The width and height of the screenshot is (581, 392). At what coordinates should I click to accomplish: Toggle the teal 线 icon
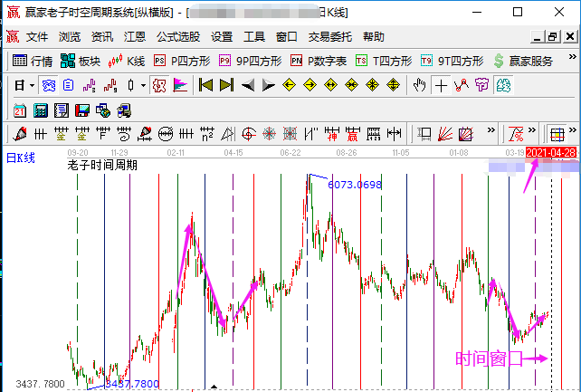503,86
